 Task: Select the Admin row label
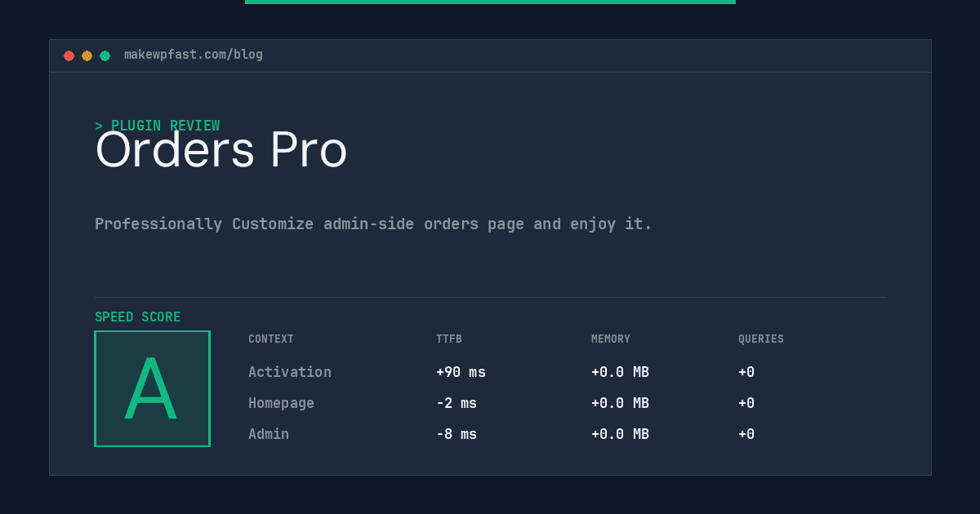269,434
